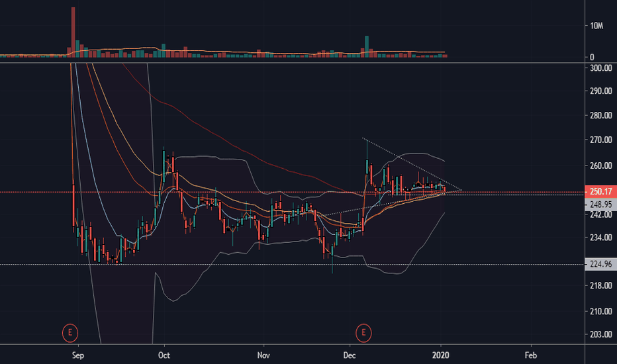This screenshot has width=617, height=364.
Task: Click the volume axis 0 label
Action: click(x=592, y=58)
